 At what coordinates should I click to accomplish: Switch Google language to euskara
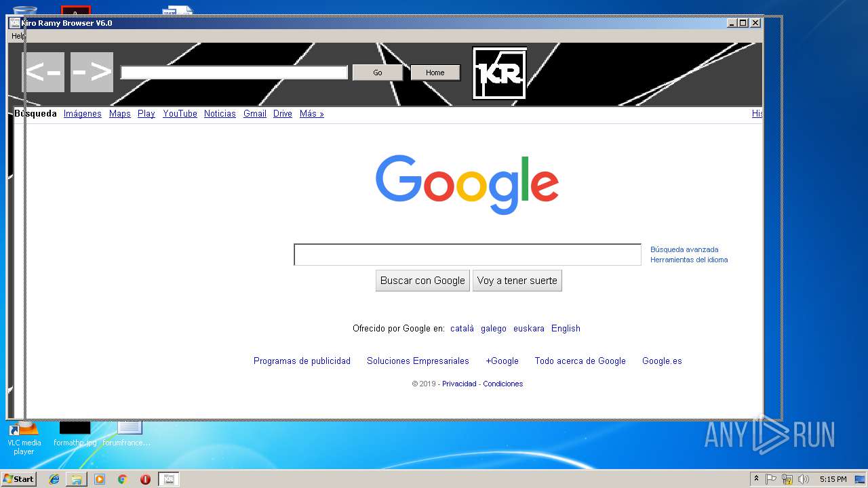coord(529,329)
